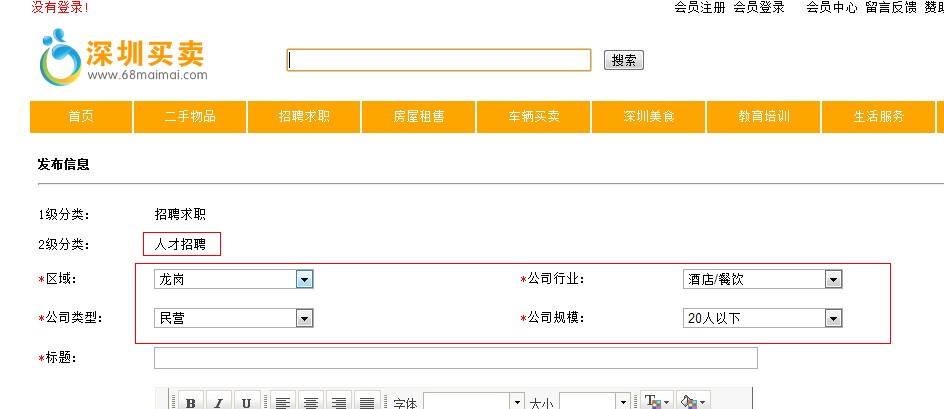The image size is (944, 409).
Task: Open the 招聘求职 navigation tab
Action: (x=304, y=117)
